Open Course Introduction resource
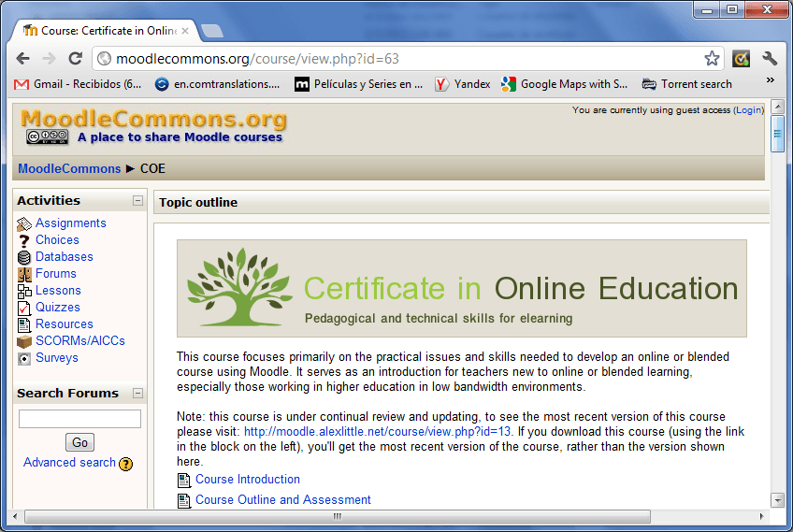The height and width of the screenshot is (532, 793). [x=248, y=479]
